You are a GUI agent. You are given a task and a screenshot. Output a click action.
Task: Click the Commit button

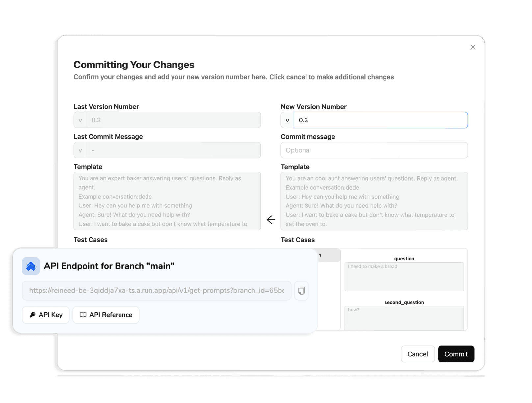point(456,354)
